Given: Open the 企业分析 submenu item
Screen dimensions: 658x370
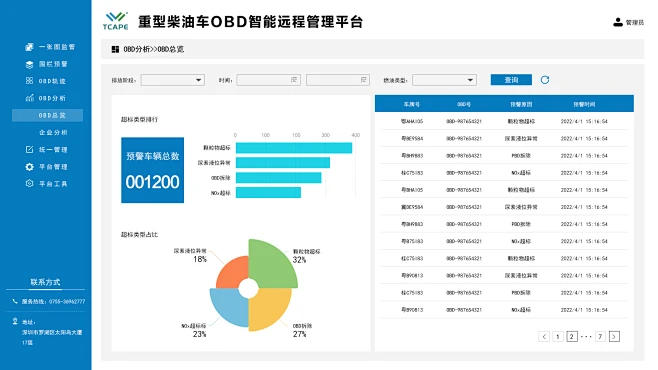Looking at the screenshot, I should point(53,133).
